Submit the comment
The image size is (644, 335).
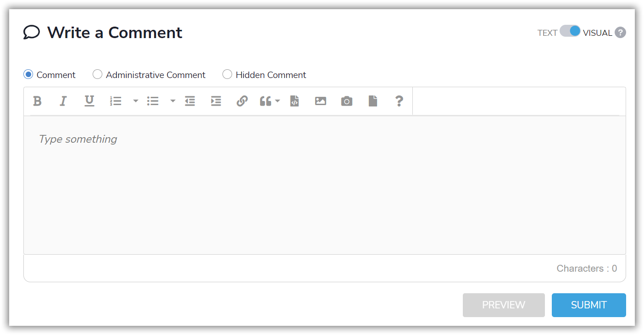[588, 305]
